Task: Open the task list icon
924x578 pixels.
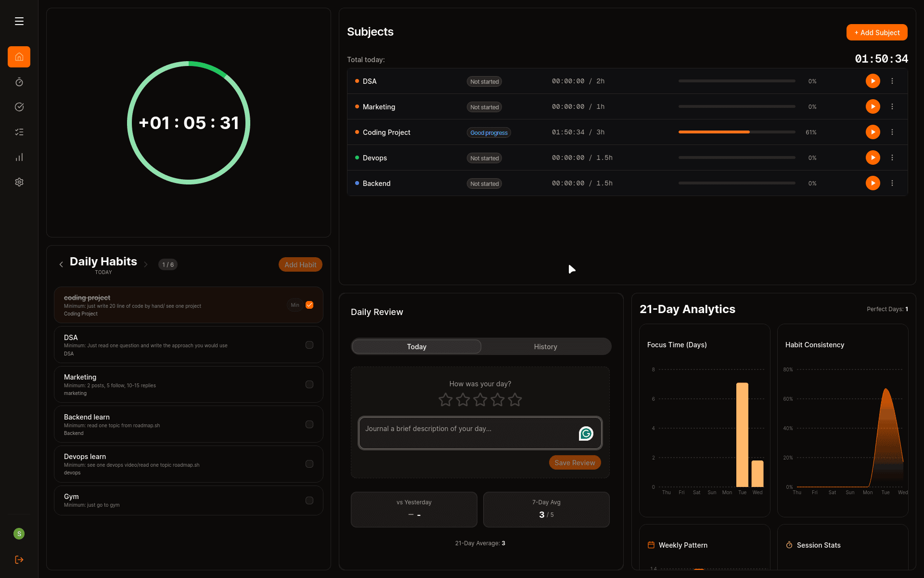Action: pos(19,132)
